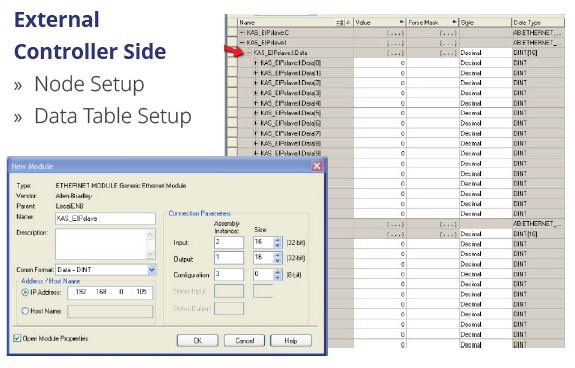
Task: Expand the KAS_EIPslave:C tag
Action: click(242, 33)
